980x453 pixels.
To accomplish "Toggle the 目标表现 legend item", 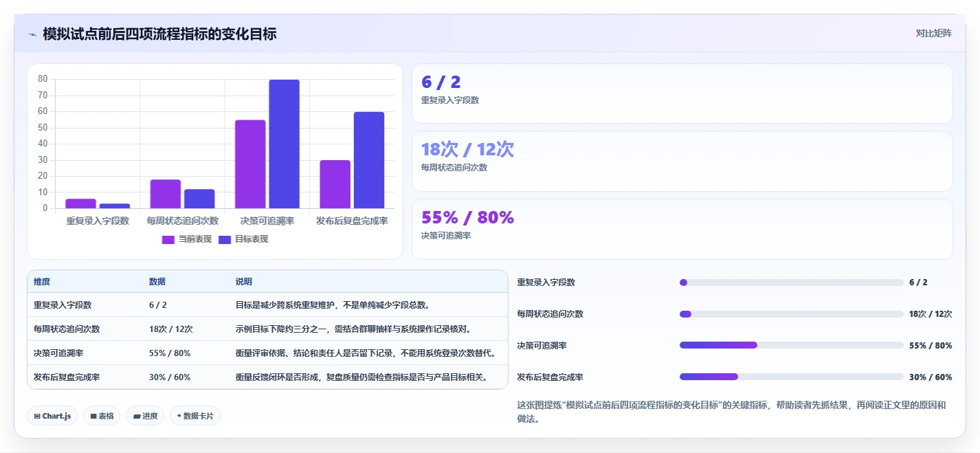I will click(x=243, y=239).
